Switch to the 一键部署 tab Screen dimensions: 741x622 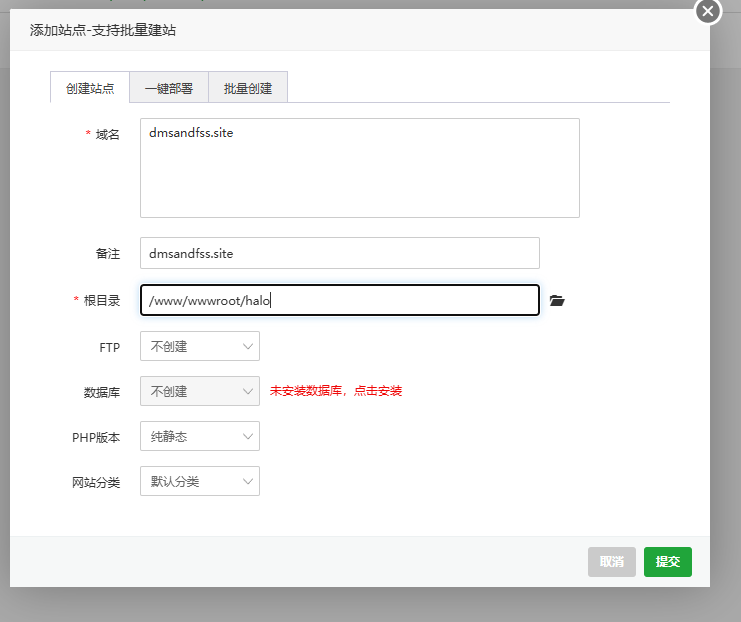tap(169, 87)
